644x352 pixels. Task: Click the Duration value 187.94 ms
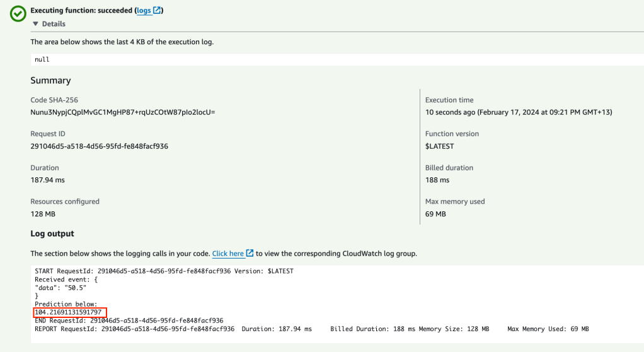[x=47, y=180]
